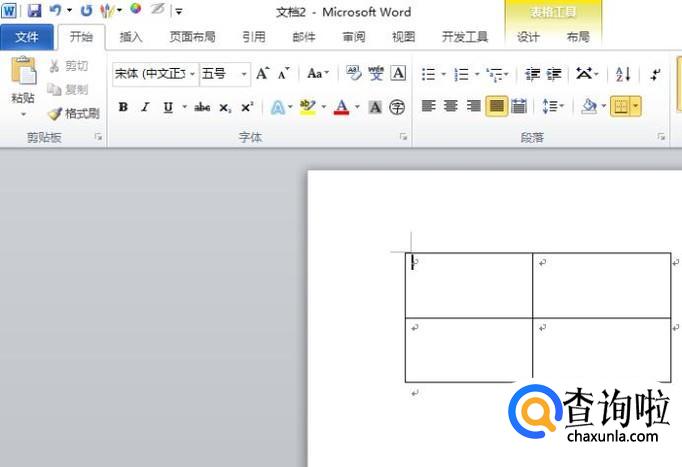Open multilevel list menu
This screenshot has width=682, height=467.
pos(497,74)
